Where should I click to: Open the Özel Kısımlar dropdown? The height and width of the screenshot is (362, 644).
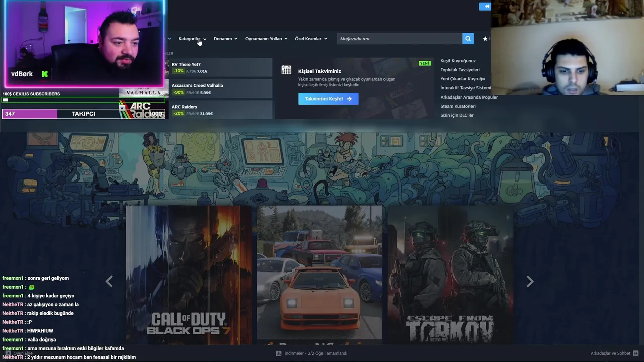pyautogui.click(x=311, y=39)
